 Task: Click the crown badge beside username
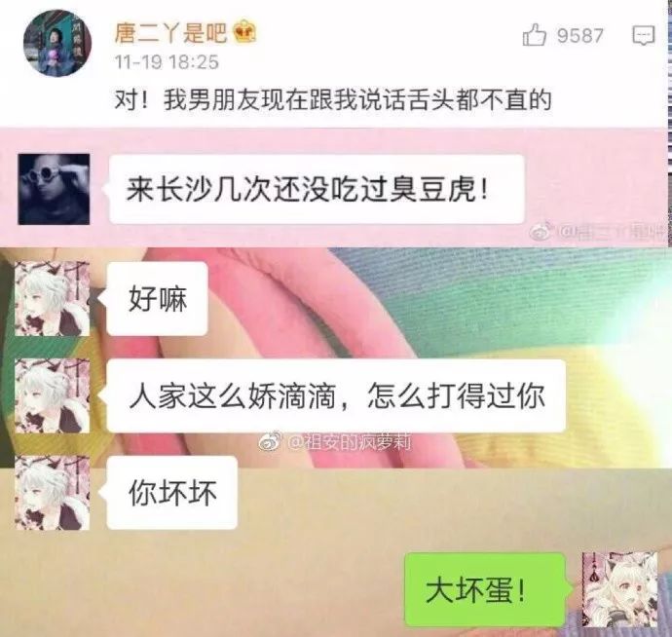(x=244, y=32)
